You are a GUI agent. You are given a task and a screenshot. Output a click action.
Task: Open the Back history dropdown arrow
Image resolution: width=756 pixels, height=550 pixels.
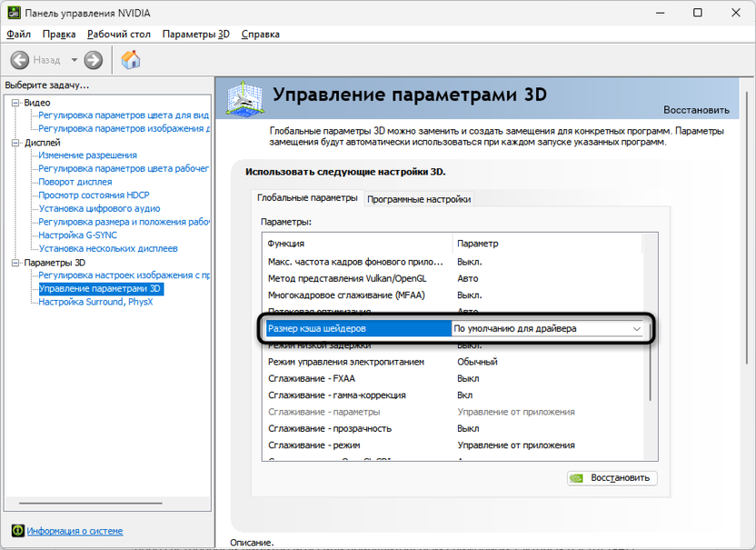74,60
